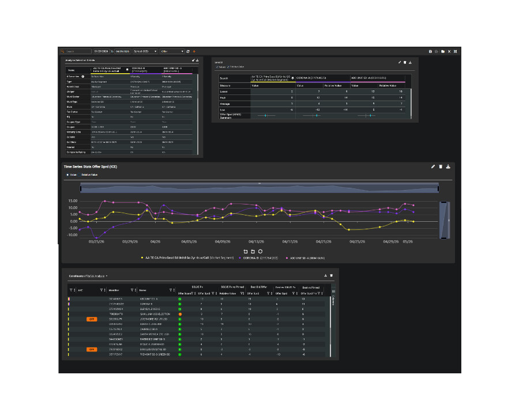519x420 pixels.
Task: Open the Spread (ICE) dropdown
Action: [x=145, y=51]
